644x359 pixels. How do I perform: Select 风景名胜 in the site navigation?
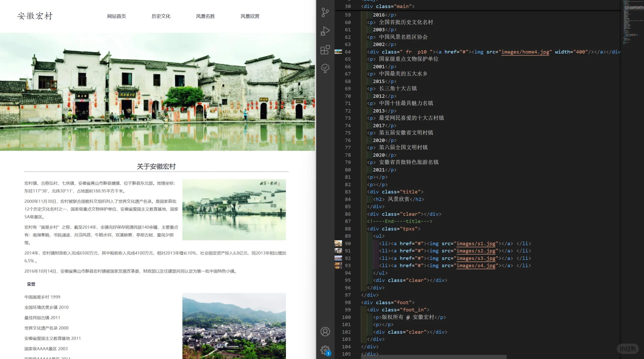tap(205, 16)
